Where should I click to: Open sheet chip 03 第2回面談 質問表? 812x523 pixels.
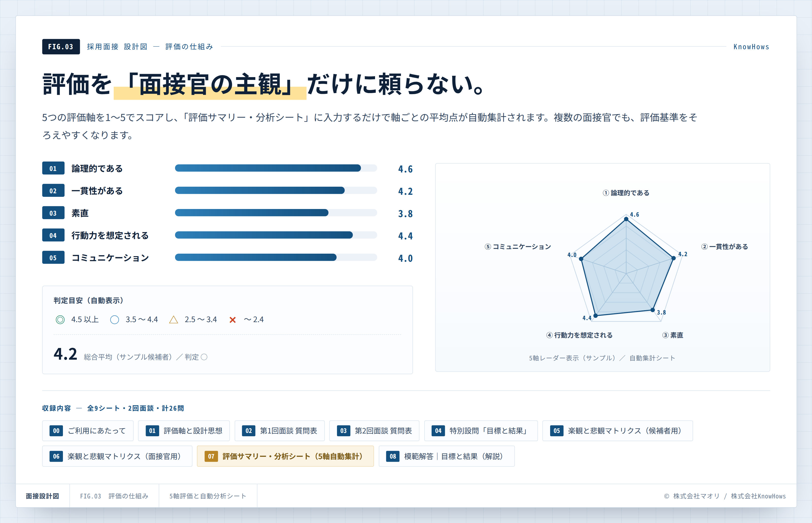coord(374,431)
